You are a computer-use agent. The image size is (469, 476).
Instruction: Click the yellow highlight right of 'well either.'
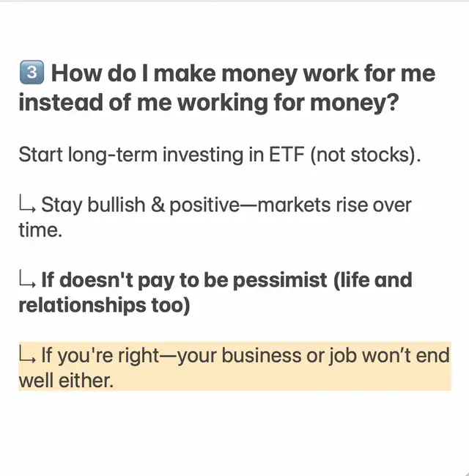coord(282,379)
